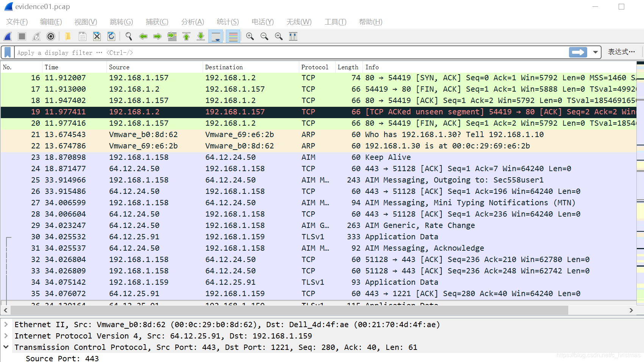Sort by the Protocol column header
The width and height of the screenshot is (644, 362).
point(317,67)
